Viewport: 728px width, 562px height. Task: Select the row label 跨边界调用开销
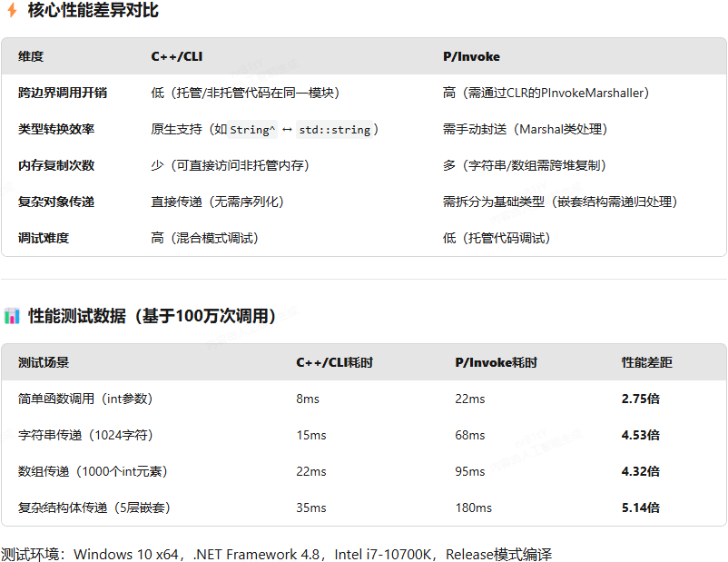pos(63,93)
